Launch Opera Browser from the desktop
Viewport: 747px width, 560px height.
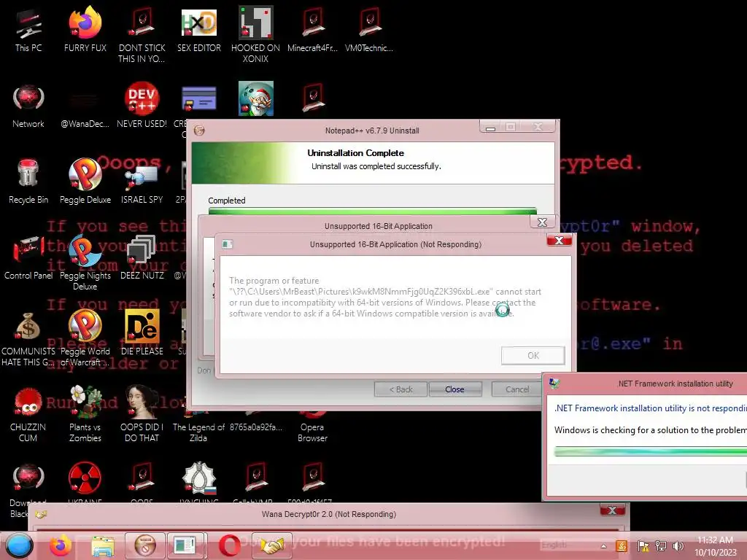(312, 426)
